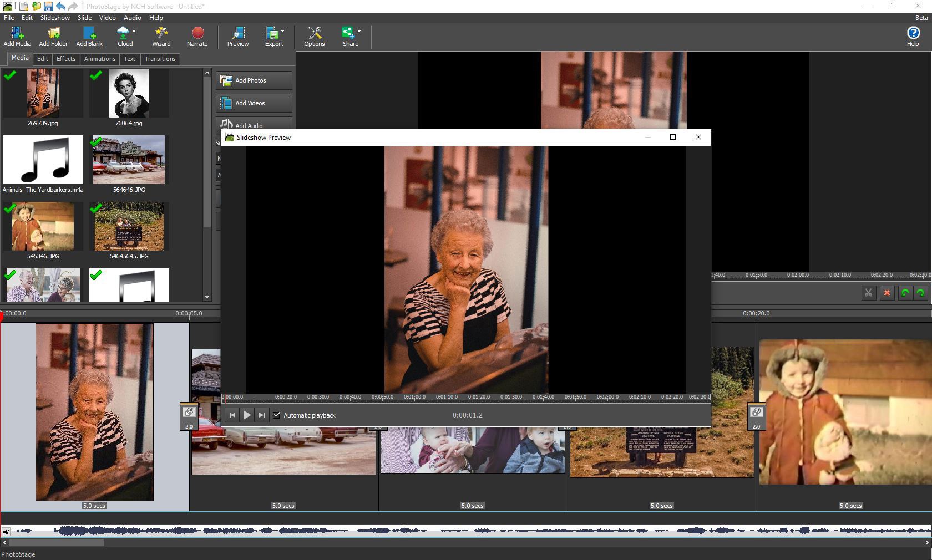Remove selected clip with the red X icon

click(x=887, y=293)
